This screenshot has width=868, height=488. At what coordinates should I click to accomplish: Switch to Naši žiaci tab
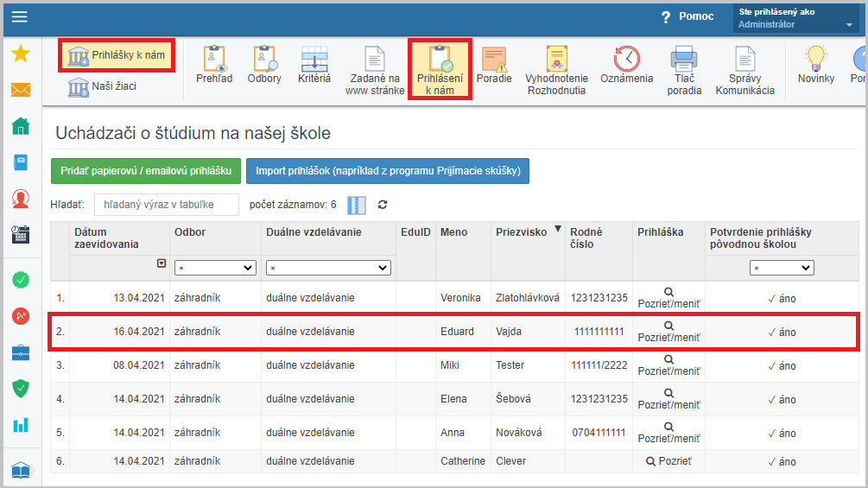[103, 86]
